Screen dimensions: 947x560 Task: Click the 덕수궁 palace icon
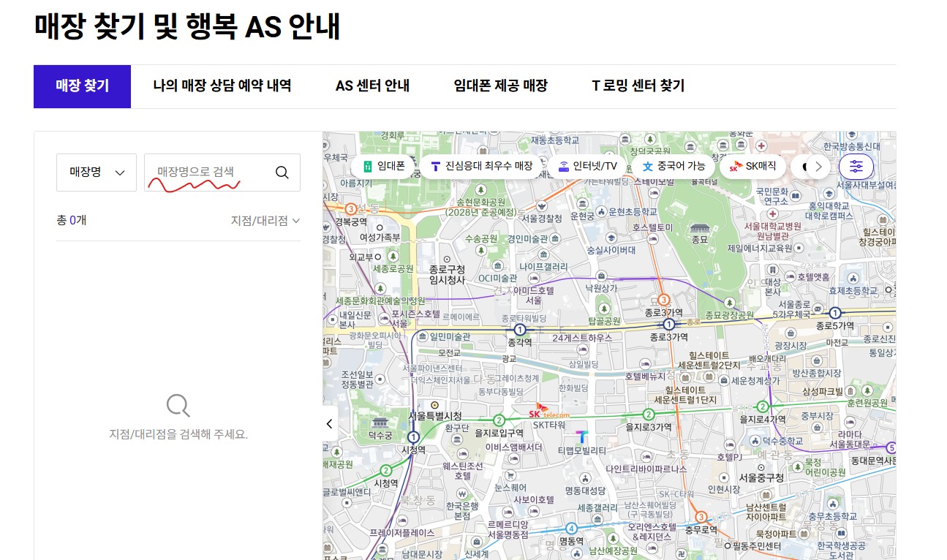coord(380,423)
